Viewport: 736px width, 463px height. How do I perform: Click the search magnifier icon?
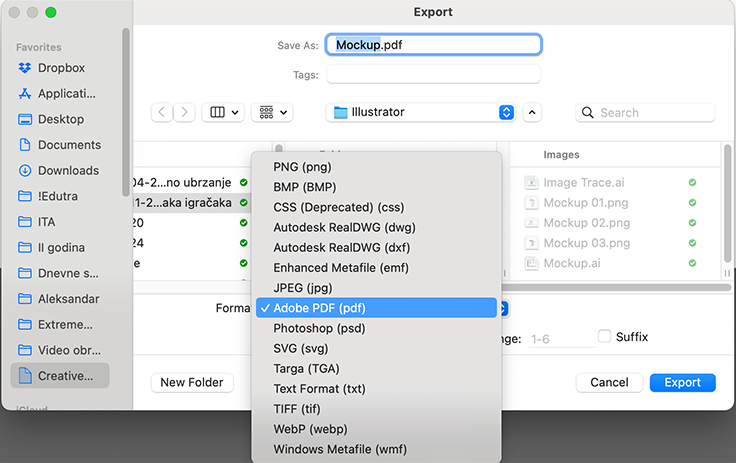[x=588, y=113]
